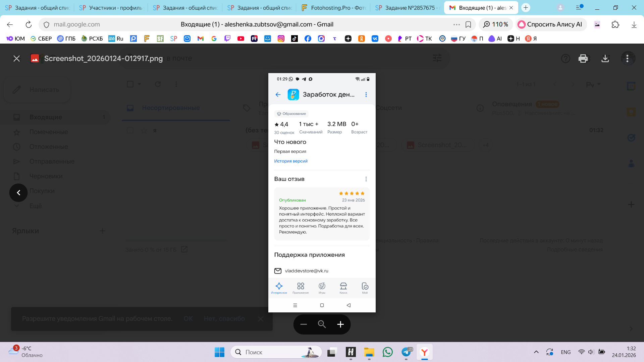Image resolution: width=644 pixels, height=362 pixels.
Task: Reload the Gmail page
Action: tap(29, 24)
